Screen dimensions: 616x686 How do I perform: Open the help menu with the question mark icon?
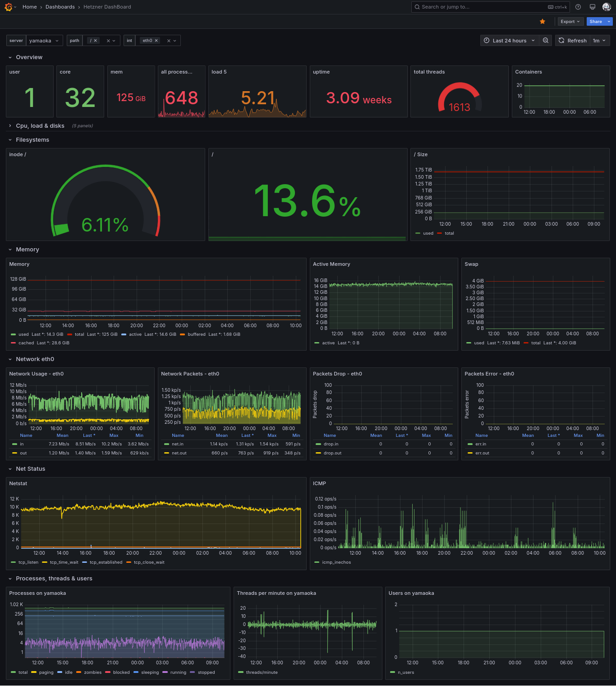coord(578,7)
